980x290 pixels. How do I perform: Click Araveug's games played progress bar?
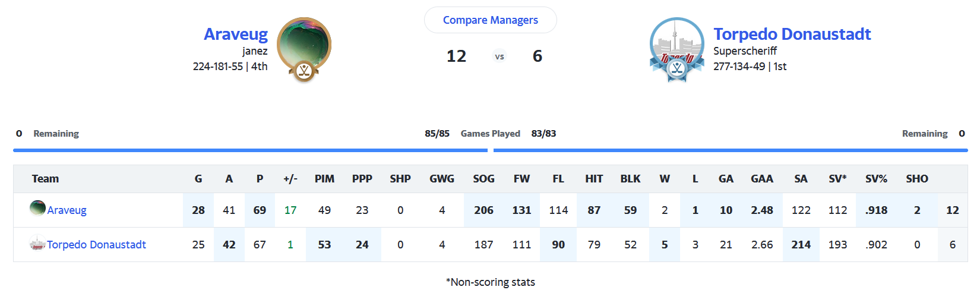[x=250, y=150]
